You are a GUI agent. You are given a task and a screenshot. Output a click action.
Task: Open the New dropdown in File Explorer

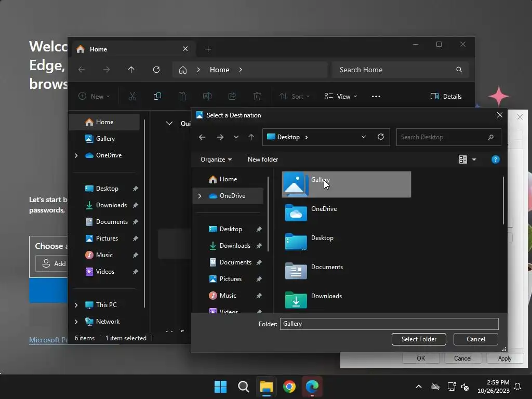click(95, 96)
